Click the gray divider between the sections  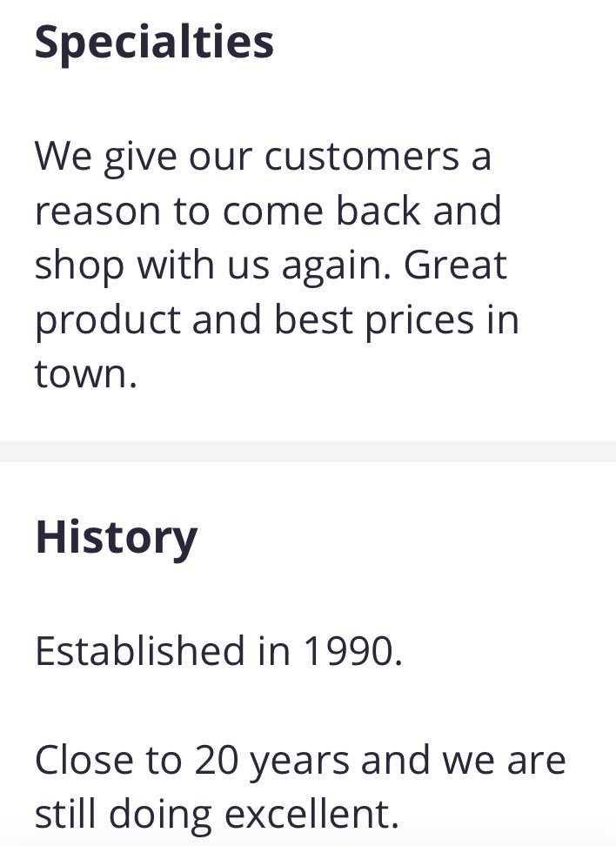coord(308,451)
